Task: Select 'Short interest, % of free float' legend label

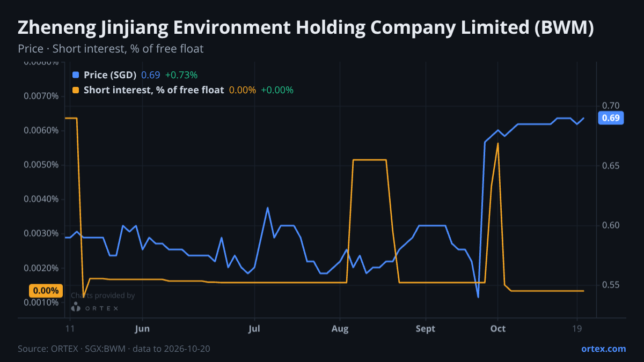Action: point(153,90)
